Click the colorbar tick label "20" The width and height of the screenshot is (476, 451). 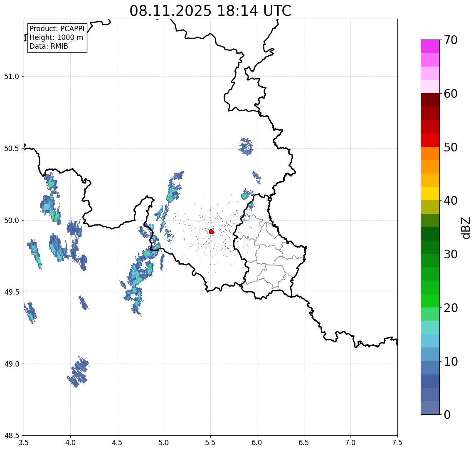coord(451,308)
